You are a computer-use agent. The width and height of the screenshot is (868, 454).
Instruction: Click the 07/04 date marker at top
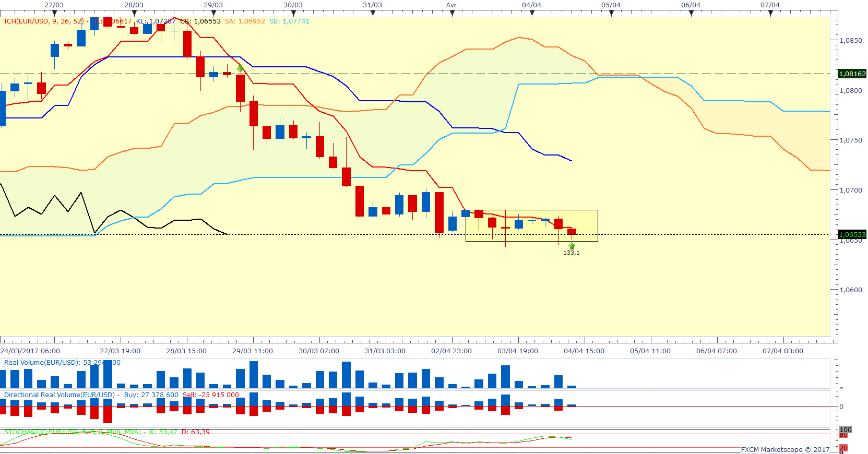(x=770, y=5)
